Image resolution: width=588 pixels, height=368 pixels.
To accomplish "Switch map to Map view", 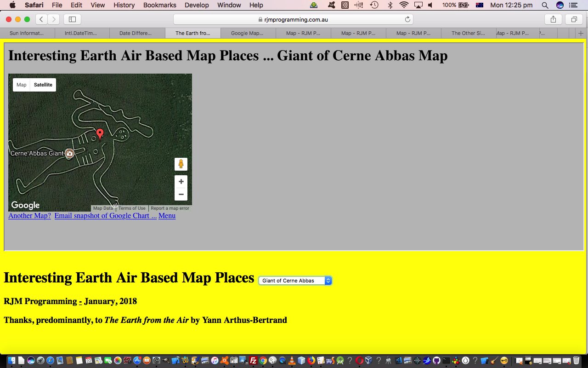I will click(x=22, y=85).
